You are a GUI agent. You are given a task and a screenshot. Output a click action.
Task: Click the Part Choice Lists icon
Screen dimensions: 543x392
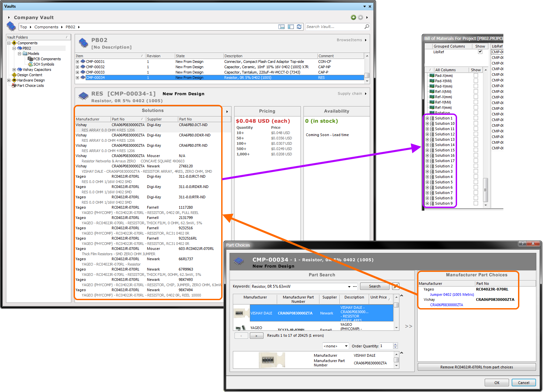[14, 86]
